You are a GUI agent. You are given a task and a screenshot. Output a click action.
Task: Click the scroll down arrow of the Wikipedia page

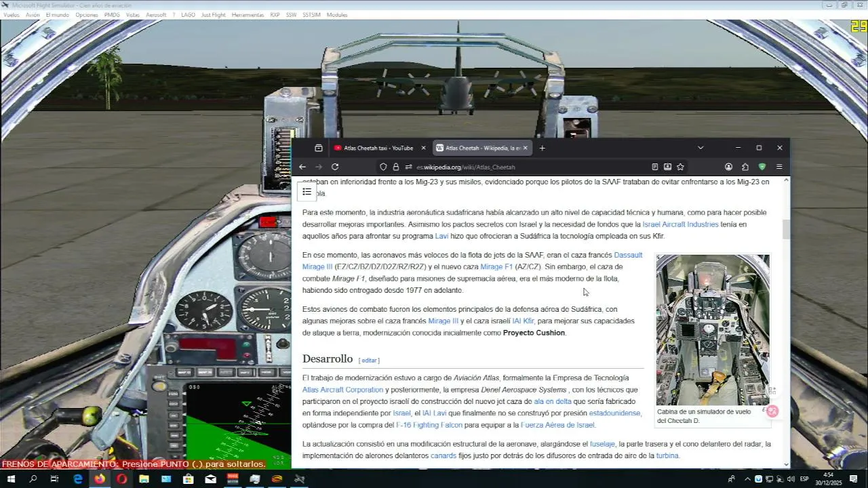click(x=787, y=464)
